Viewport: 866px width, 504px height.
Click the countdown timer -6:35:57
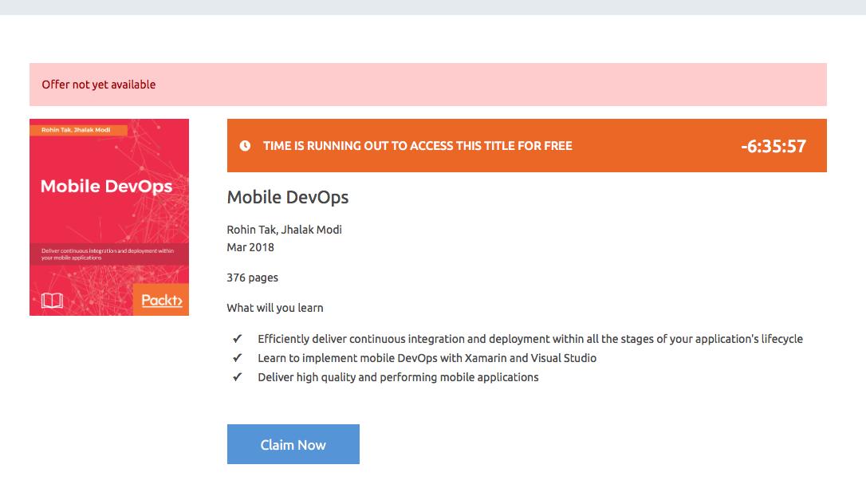click(773, 146)
